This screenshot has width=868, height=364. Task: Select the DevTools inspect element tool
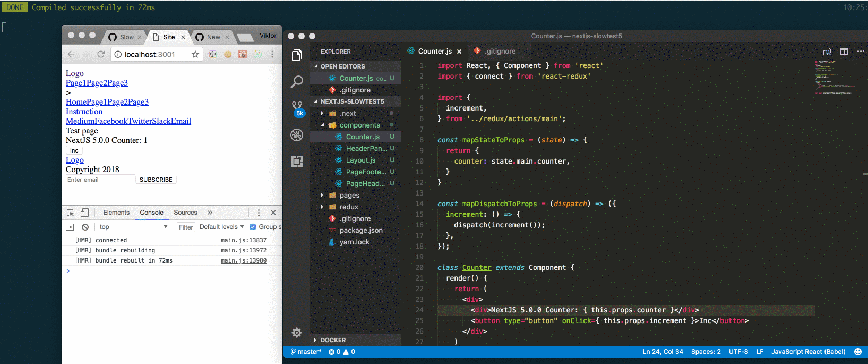(70, 213)
